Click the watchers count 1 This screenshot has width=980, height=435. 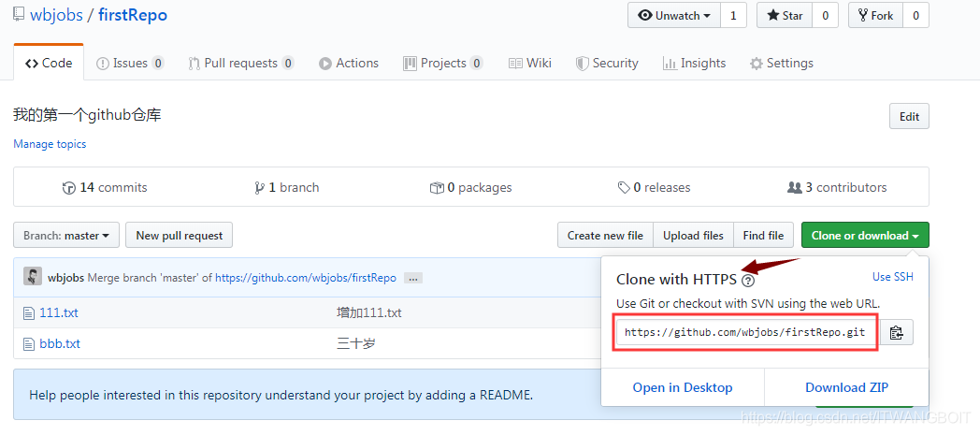[733, 16]
